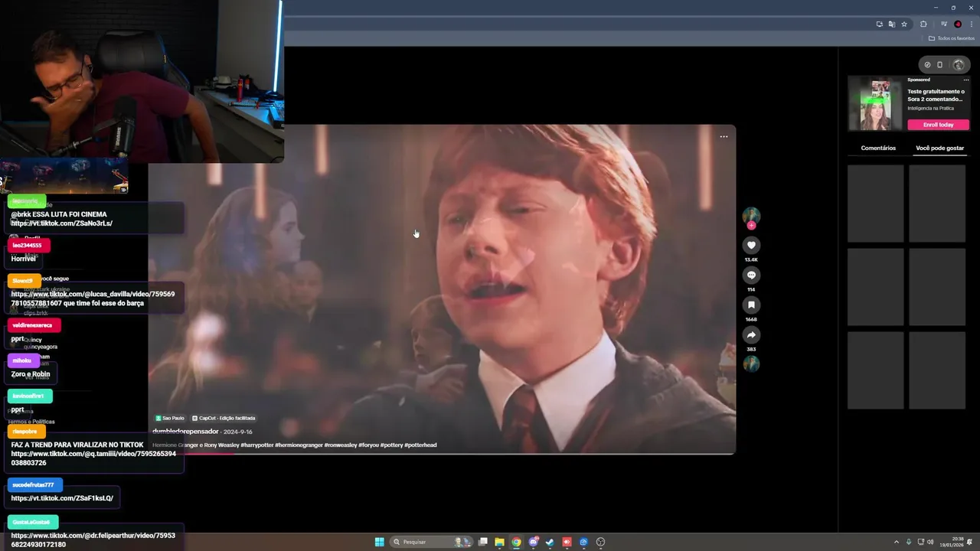Click the valdirenexereca username badge in chat
This screenshot has height=551, width=980.
[33, 325]
